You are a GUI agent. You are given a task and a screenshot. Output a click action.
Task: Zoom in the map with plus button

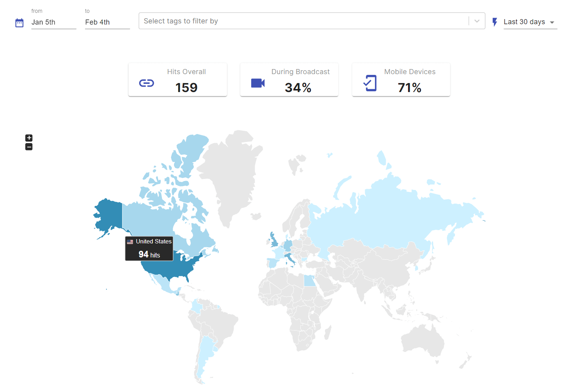(x=29, y=138)
